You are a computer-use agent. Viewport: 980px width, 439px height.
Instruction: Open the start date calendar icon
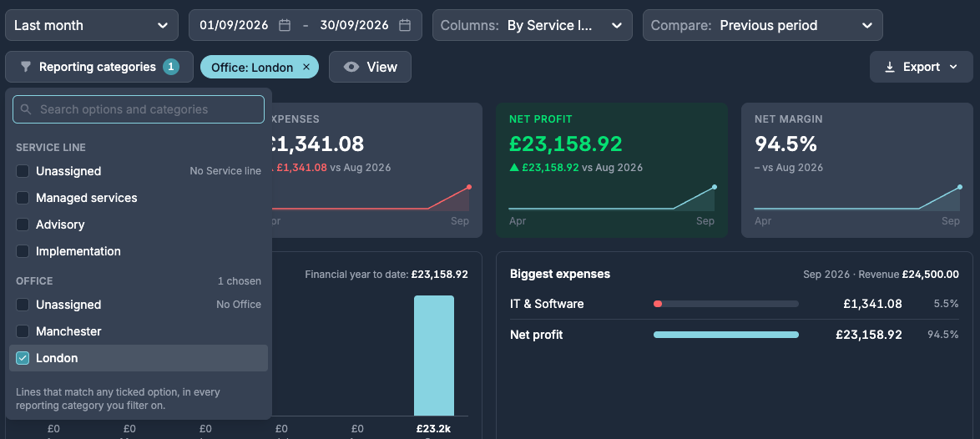(x=285, y=25)
